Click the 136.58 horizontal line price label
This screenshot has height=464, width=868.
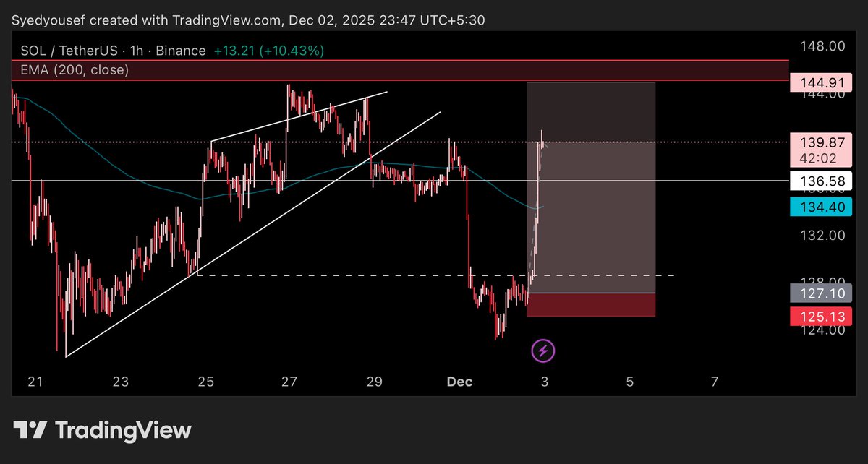point(821,180)
